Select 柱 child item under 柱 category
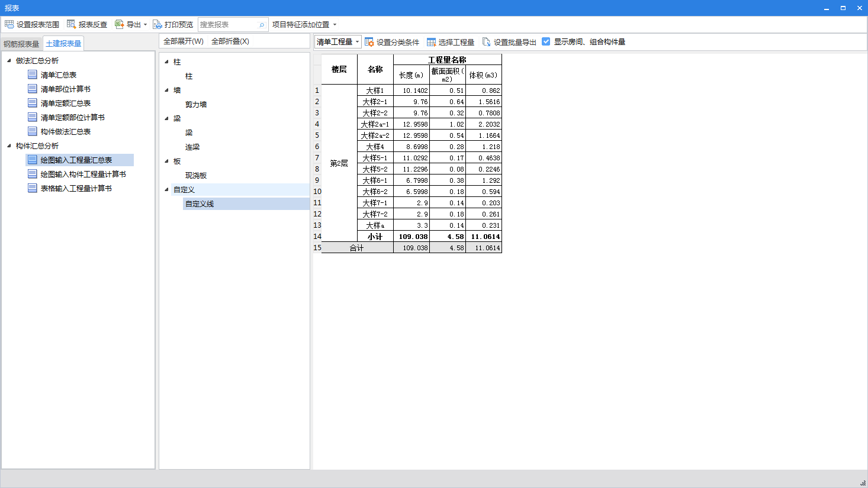Viewport: 868px width, 488px height. pos(189,76)
